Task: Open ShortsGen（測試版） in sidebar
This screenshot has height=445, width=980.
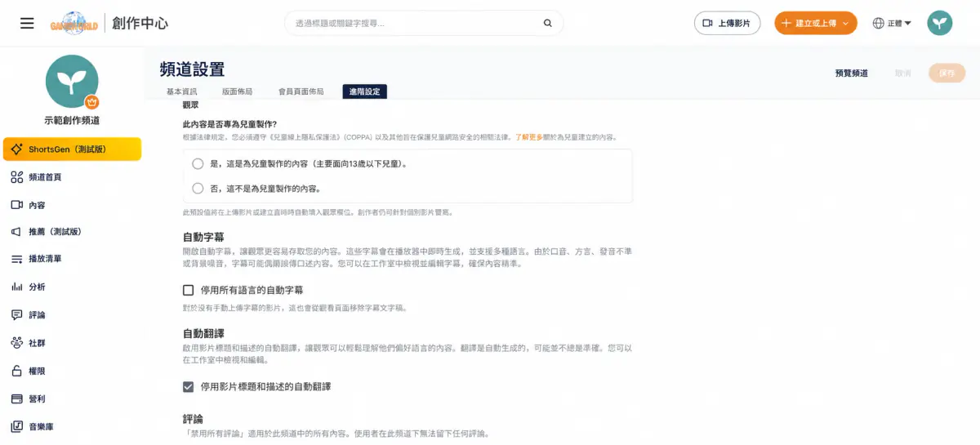Action: point(72,149)
